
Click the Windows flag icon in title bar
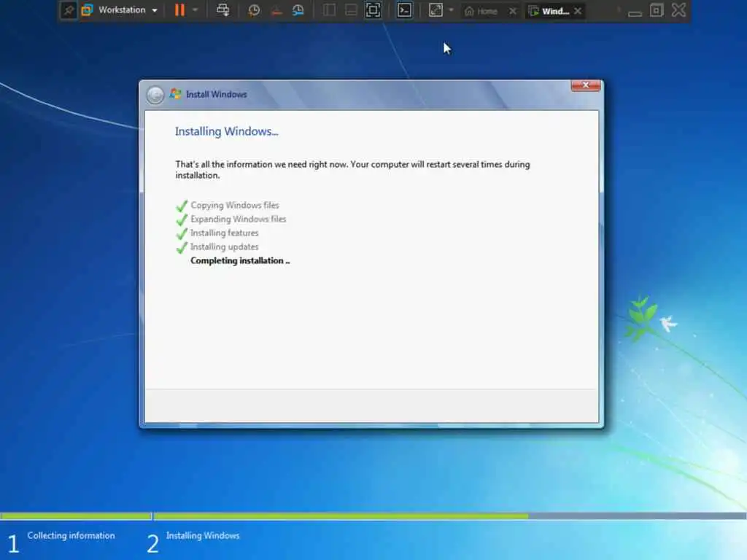[176, 94]
